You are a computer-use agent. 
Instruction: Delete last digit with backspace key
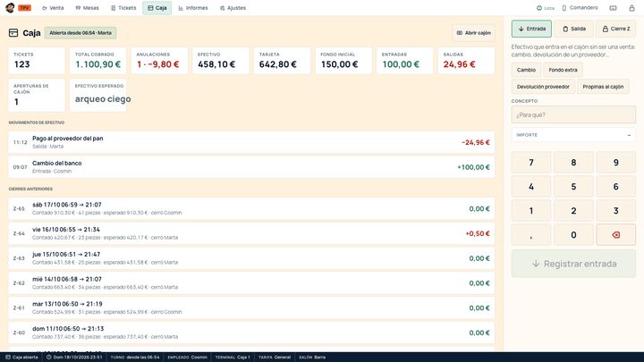(615, 235)
